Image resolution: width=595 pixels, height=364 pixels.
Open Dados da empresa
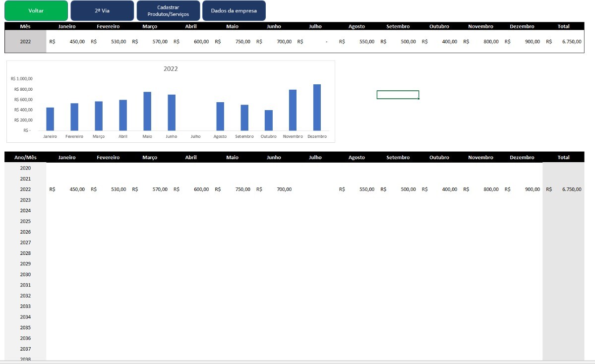click(x=234, y=10)
